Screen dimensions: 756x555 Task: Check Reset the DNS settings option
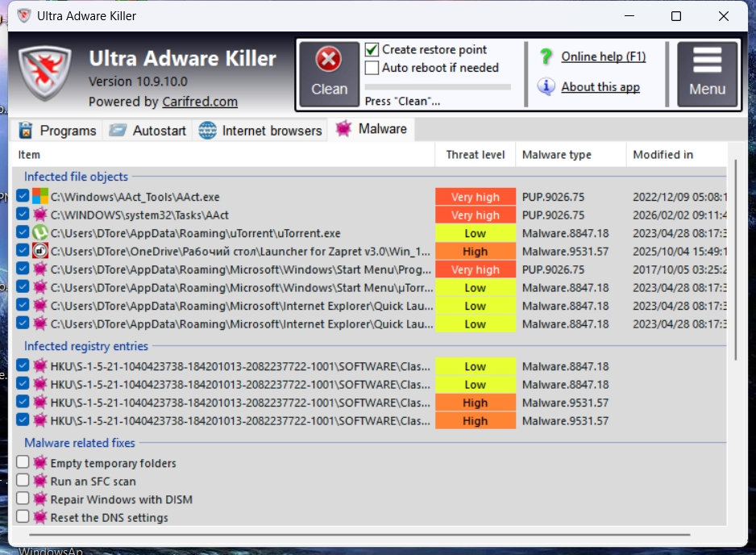coord(23,517)
